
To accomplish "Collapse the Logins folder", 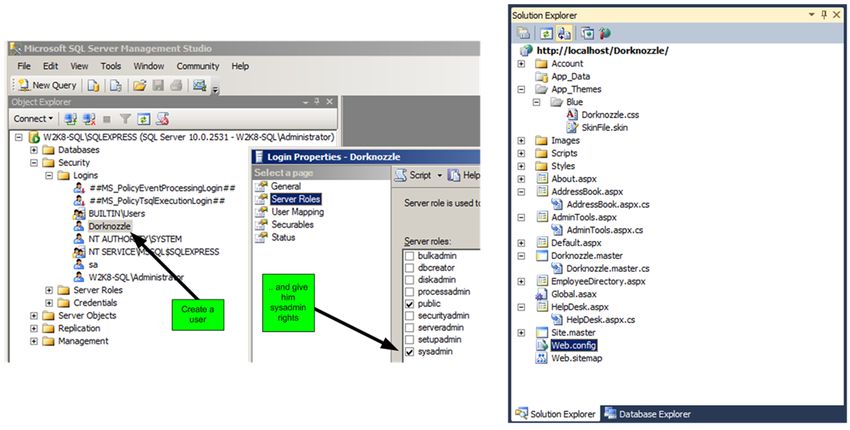I will click(x=49, y=176).
